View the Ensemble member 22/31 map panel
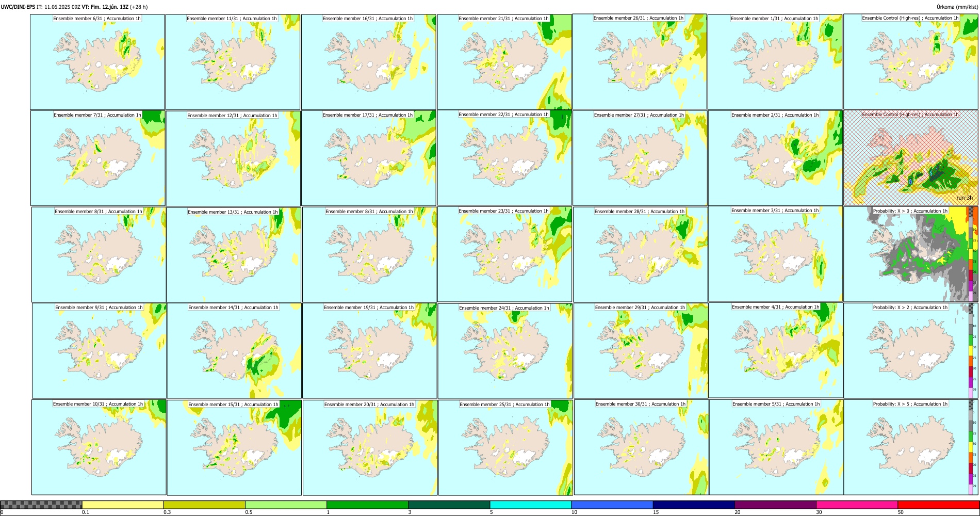Image resolution: width=980 pixels, height=516 pixels. click(504, 157)
